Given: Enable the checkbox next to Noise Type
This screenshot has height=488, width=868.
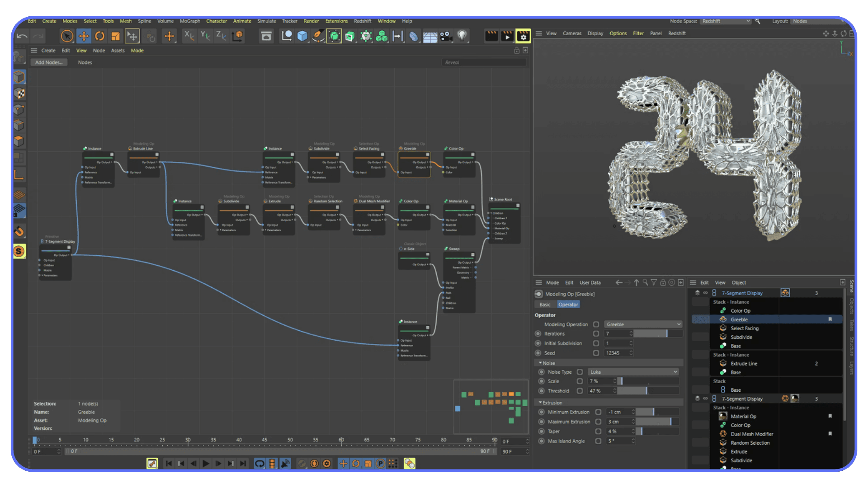Looking at the screenshot, I should (x=579, y=371).
